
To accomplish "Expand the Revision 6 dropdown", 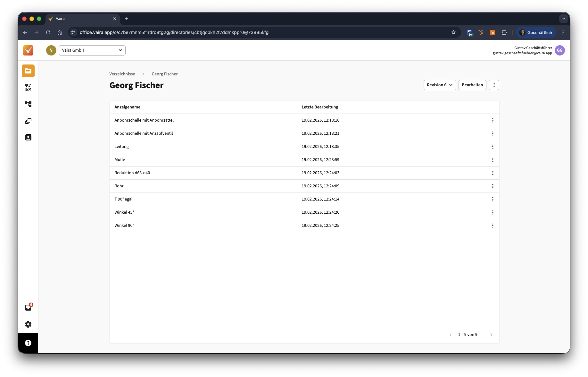I will click(x=439, y=85).
